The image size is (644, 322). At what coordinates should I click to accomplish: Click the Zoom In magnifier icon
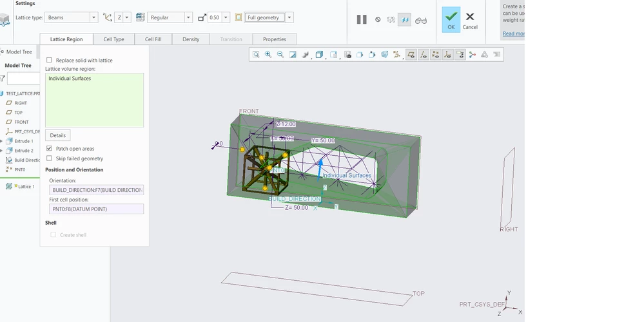click(x=268, y=55)
